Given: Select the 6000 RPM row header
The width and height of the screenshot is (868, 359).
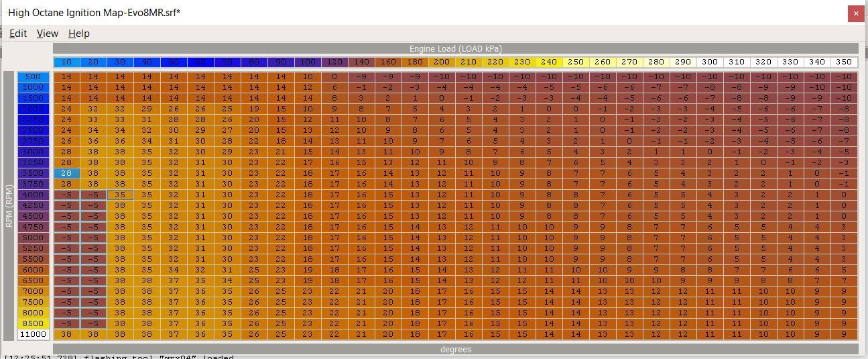Looking at the screenshot, I should click(34, 270).
